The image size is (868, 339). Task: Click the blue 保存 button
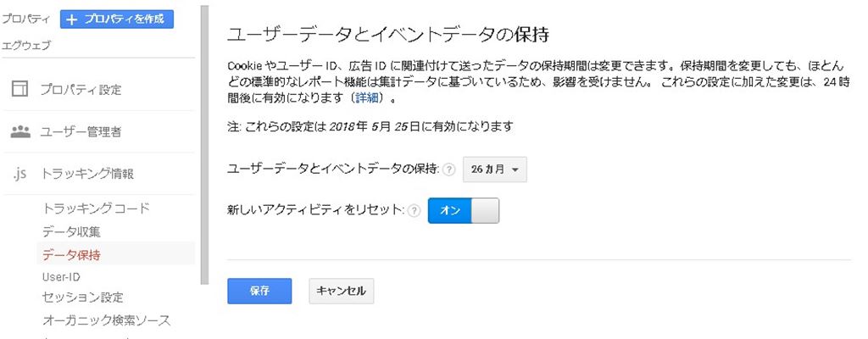[259, 291]
